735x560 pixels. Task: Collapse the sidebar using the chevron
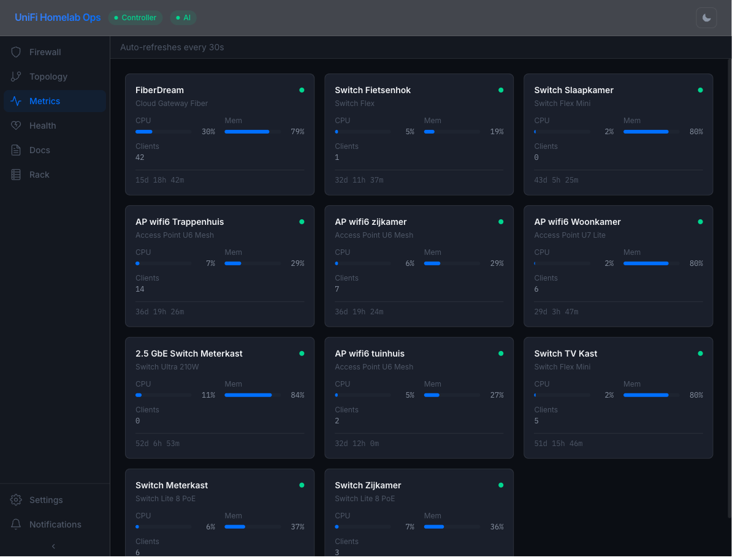(x=53, y=546)
